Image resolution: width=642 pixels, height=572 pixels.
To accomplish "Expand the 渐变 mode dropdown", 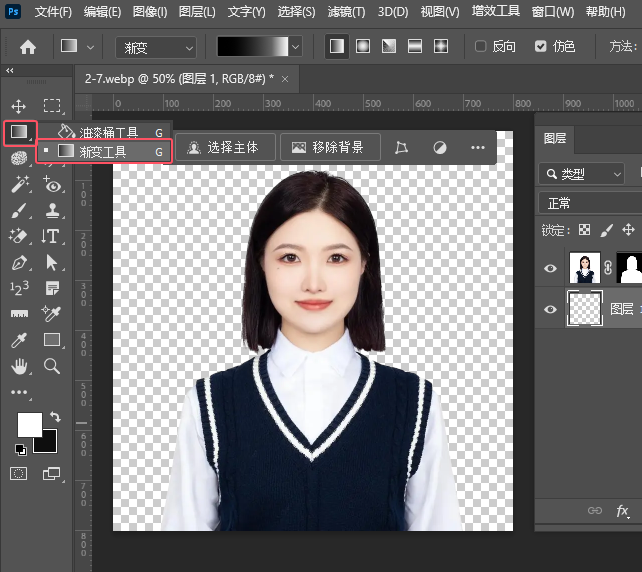I will pos(157,47).
